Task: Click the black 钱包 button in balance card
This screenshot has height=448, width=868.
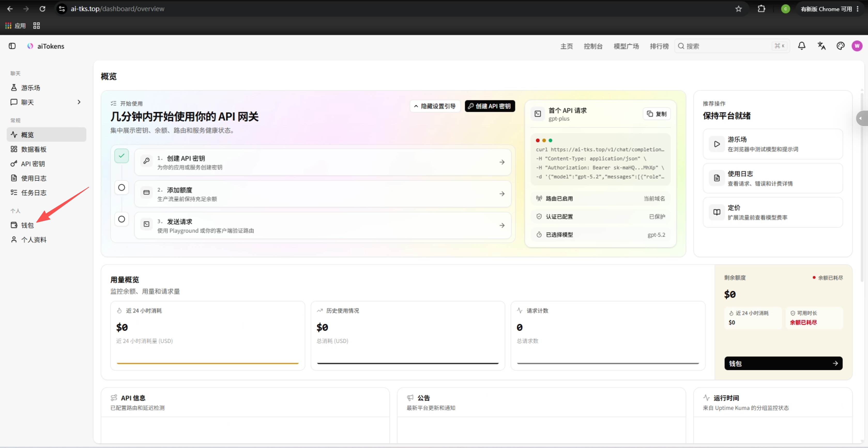Action: 783,364
